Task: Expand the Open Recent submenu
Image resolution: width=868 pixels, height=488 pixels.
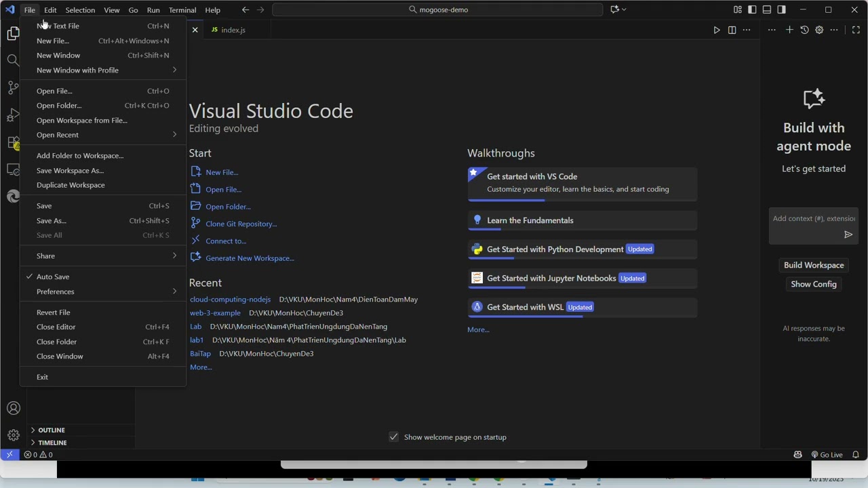Action: [103, 135]
